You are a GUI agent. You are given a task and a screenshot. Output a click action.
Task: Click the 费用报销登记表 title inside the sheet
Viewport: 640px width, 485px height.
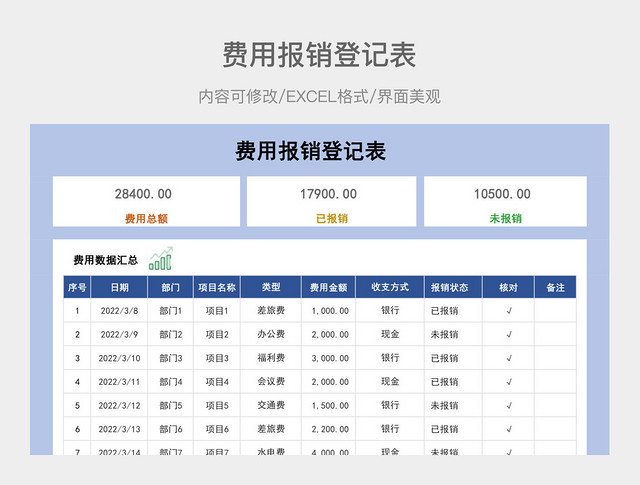[x=311, y=151]
